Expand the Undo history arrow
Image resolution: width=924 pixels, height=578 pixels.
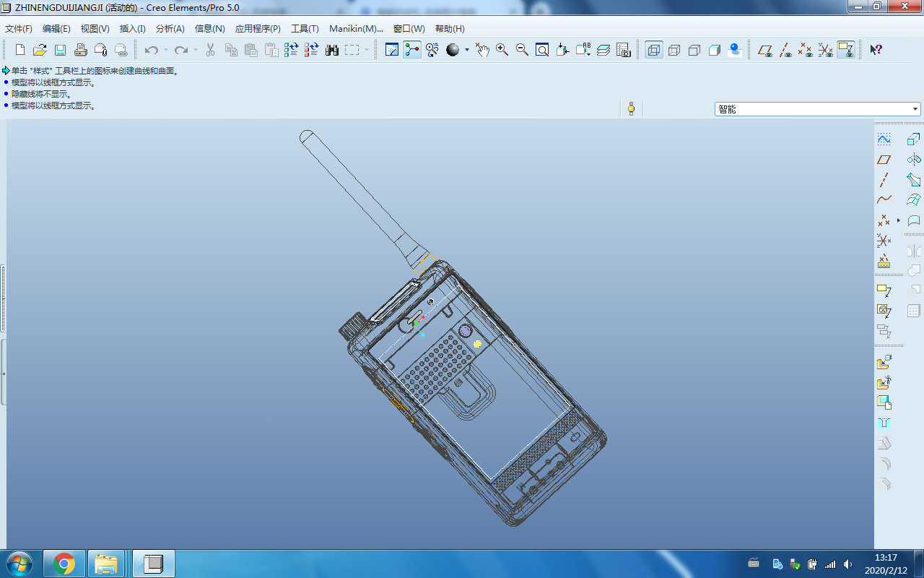point(165,50)
